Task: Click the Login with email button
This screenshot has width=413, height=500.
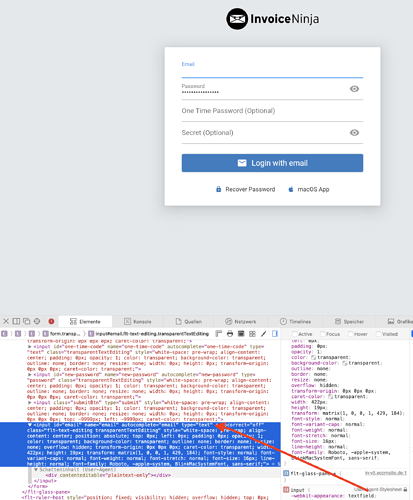Action: 272,163
